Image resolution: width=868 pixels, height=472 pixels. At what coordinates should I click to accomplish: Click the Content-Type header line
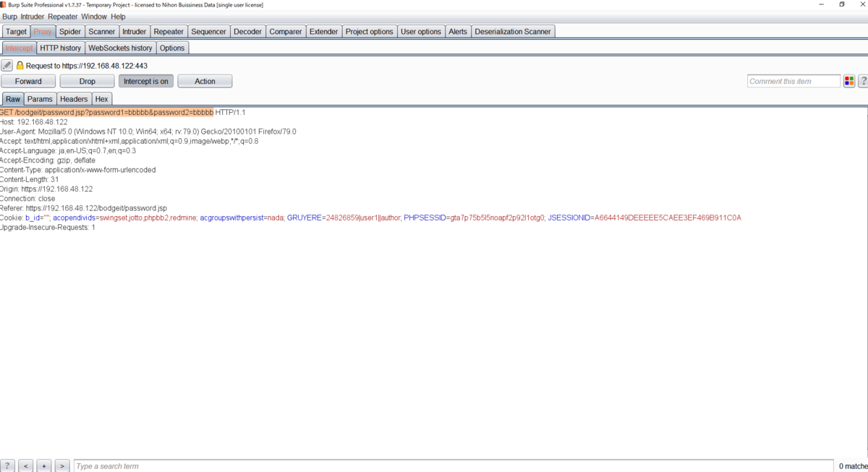point(78,170)
